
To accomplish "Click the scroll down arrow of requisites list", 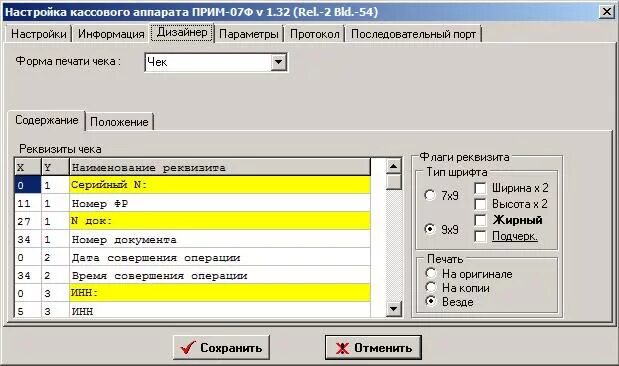I will coord(393,308).
